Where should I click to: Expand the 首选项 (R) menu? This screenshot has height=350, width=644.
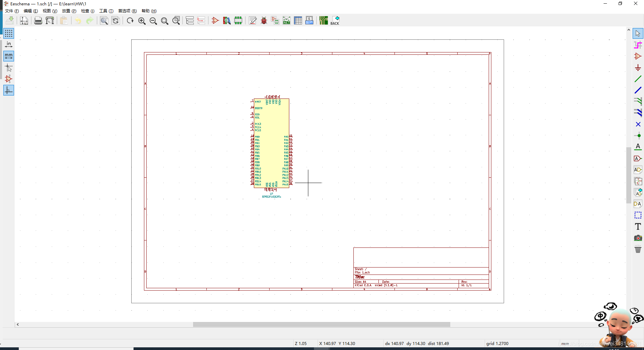[127, 11]
